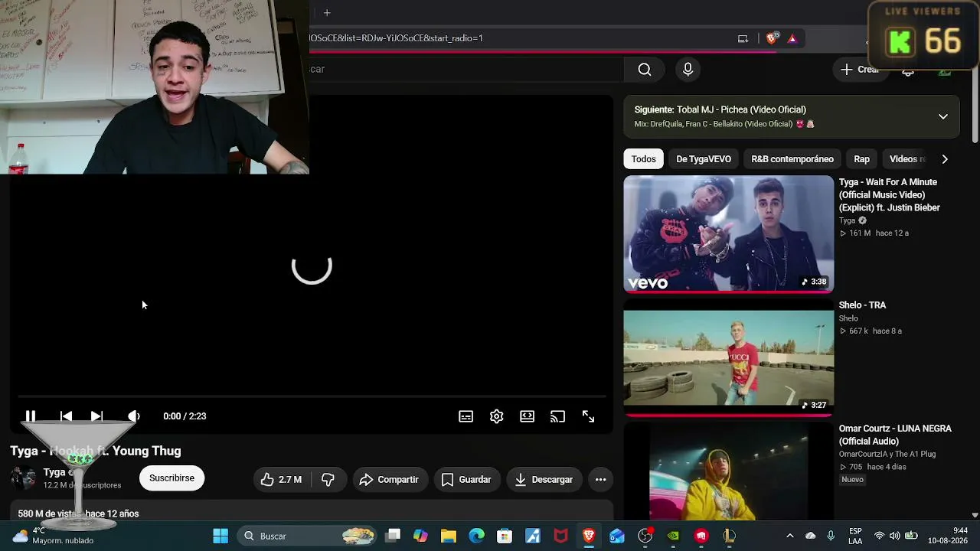Mute the video using the volume icon
The width and height of the screenshot is (980, 551).
click(x=134, y=416)
